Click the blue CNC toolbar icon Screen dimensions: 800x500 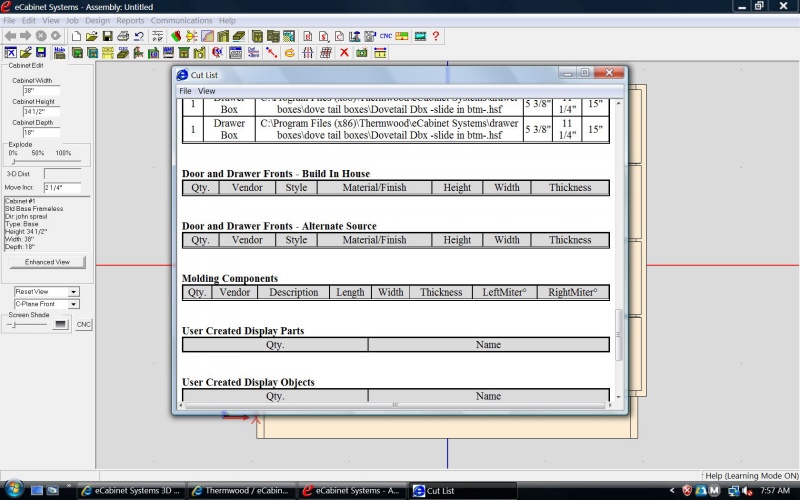386,36
